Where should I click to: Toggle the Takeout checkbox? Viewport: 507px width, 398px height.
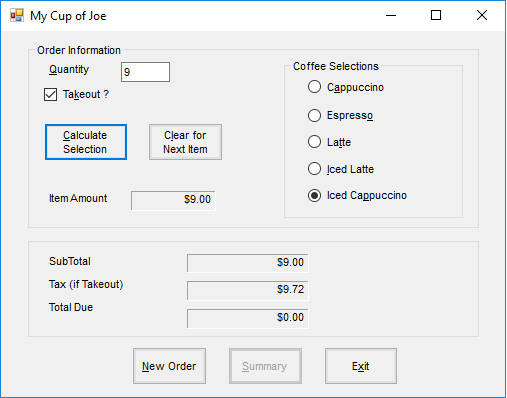(x=50, y=95)
